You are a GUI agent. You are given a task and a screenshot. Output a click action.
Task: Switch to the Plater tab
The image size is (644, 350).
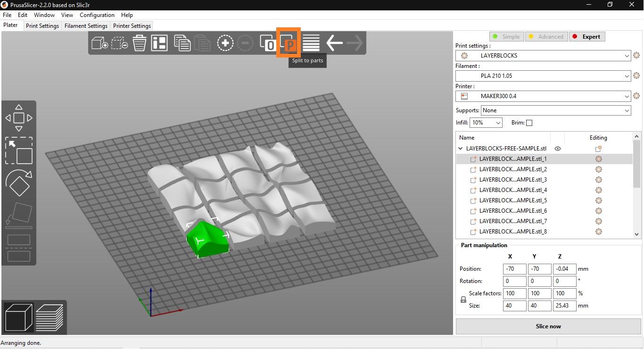click(x=11, y=25)
